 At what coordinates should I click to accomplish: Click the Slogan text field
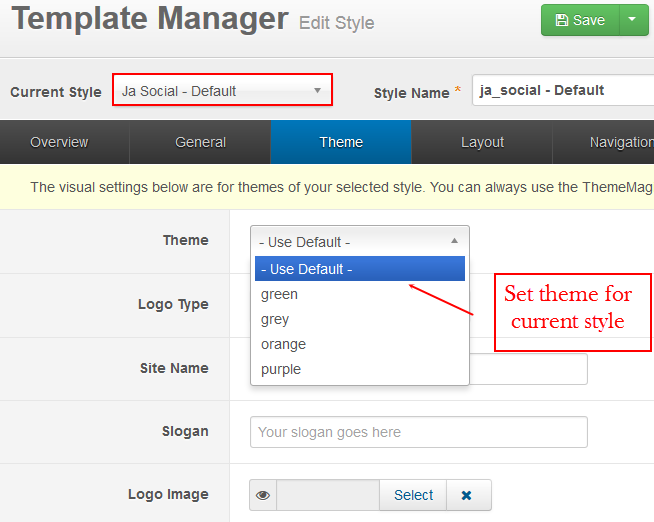(x=419, y=432)
